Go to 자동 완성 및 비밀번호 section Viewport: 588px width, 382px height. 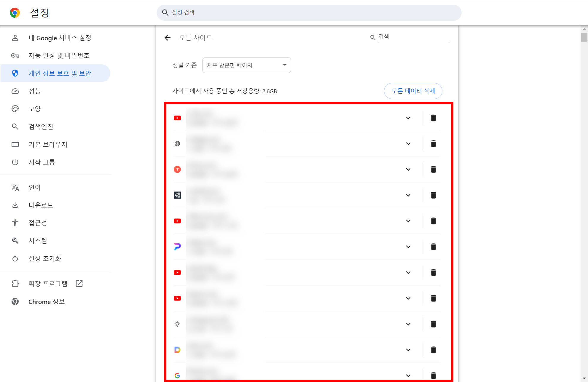59,55
